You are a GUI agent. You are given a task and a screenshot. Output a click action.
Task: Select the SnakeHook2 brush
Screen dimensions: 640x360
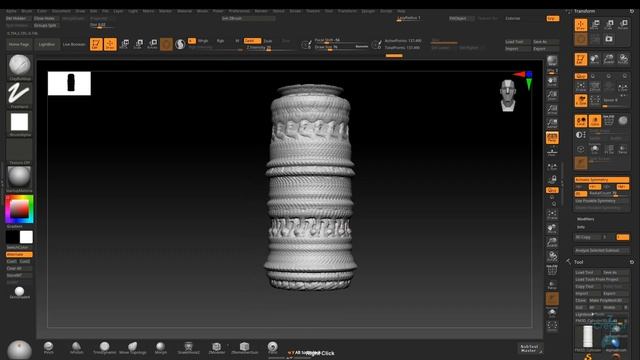click(189, 348)
